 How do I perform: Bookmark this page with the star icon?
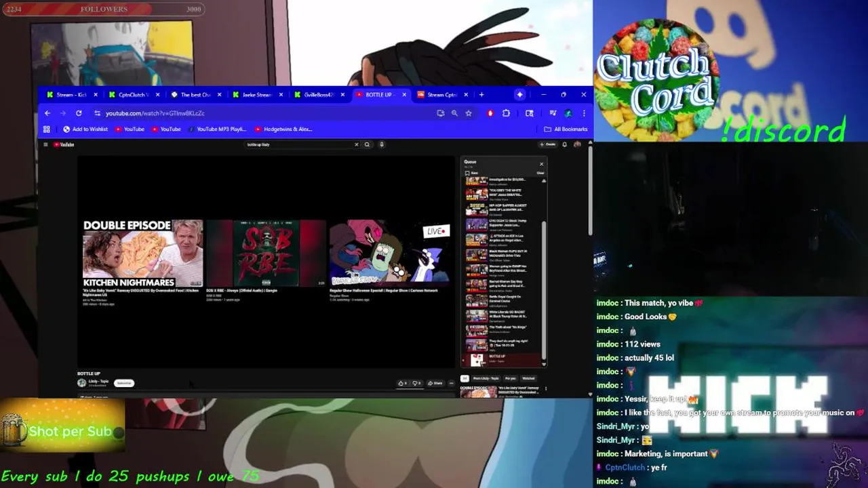click(469, 113)
